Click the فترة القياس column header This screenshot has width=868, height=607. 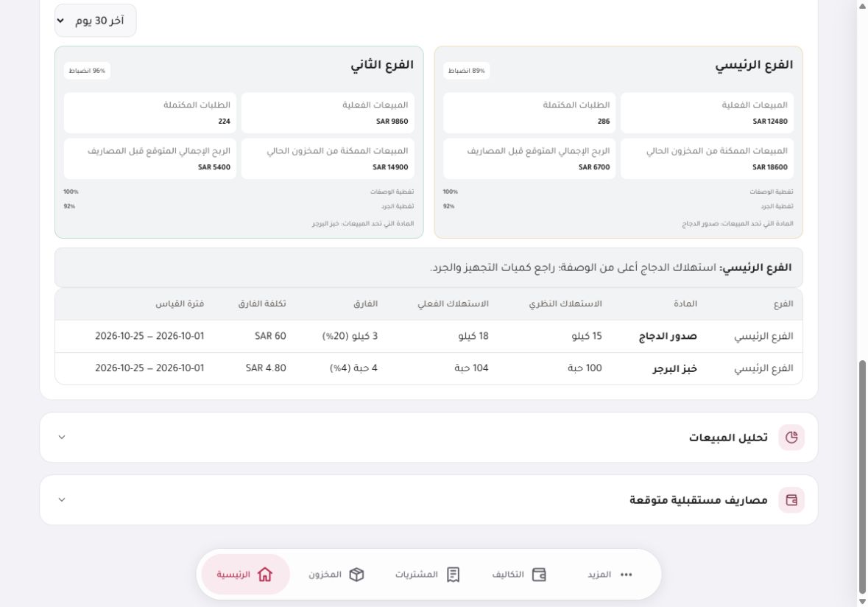tap(180, 303)
